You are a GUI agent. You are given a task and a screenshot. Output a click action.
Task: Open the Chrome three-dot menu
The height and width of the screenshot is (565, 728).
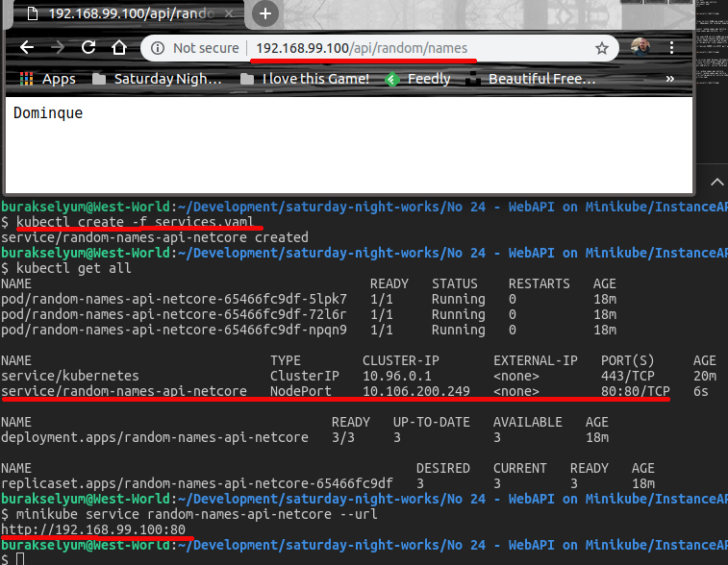click(672, 48)
